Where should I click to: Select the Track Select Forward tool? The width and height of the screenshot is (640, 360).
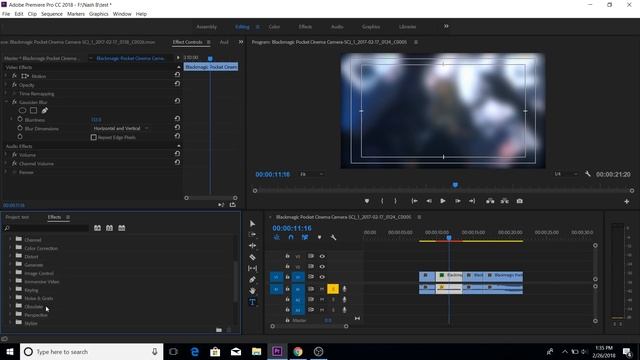click(252, 234)
